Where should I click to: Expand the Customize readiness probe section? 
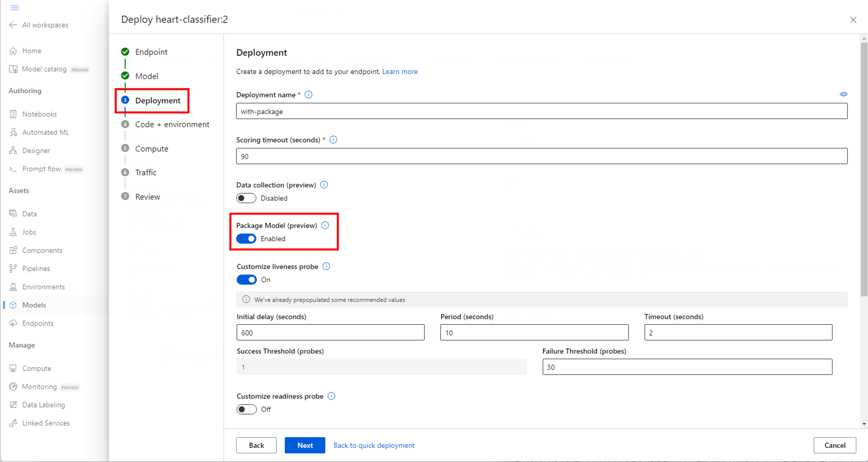click(246, 409)
